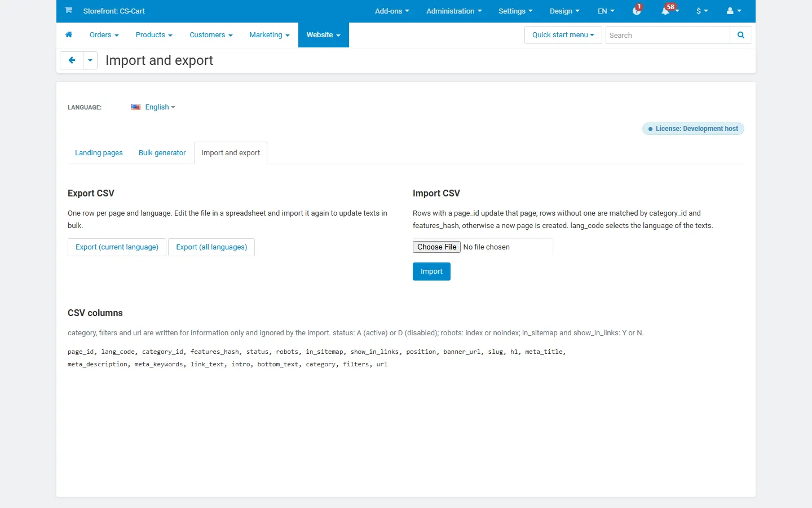
Task: Select the Import and export tab
Action: click(231, 153)
